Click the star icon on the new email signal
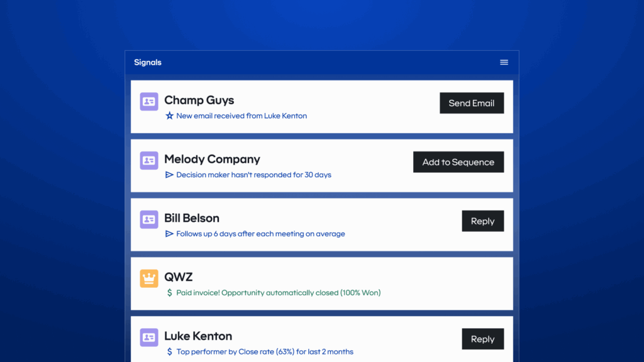Viewport: 644px width, 362px height. coord(169,116)
